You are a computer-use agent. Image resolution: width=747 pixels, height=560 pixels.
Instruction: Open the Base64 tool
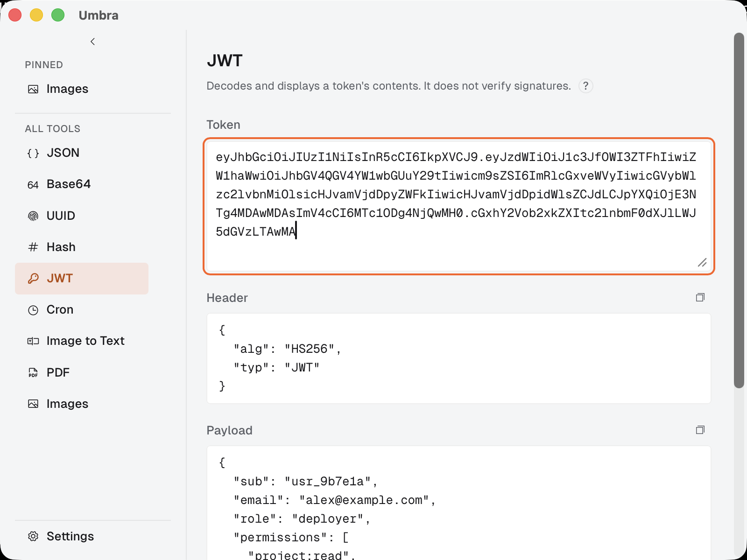pos(82,184)
